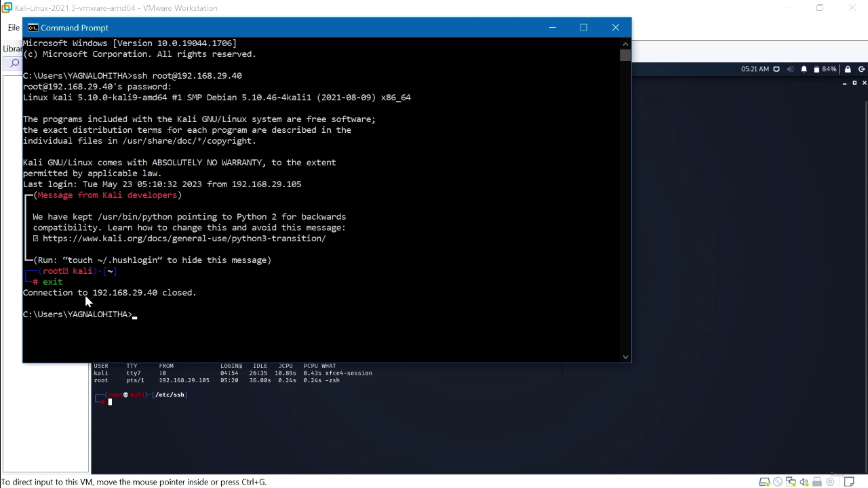Click the Kali lock screen padlock icon

pyautogui.click(x=848, y=69)
